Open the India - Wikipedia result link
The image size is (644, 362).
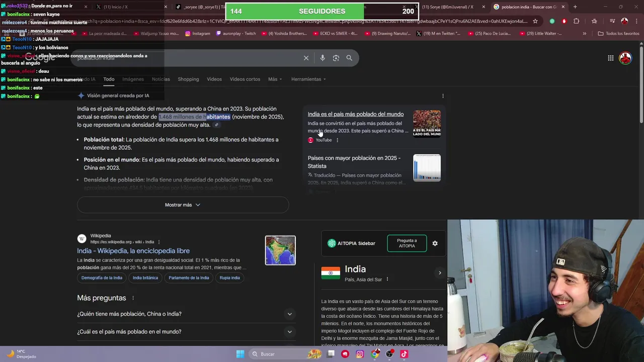[133, 251]
